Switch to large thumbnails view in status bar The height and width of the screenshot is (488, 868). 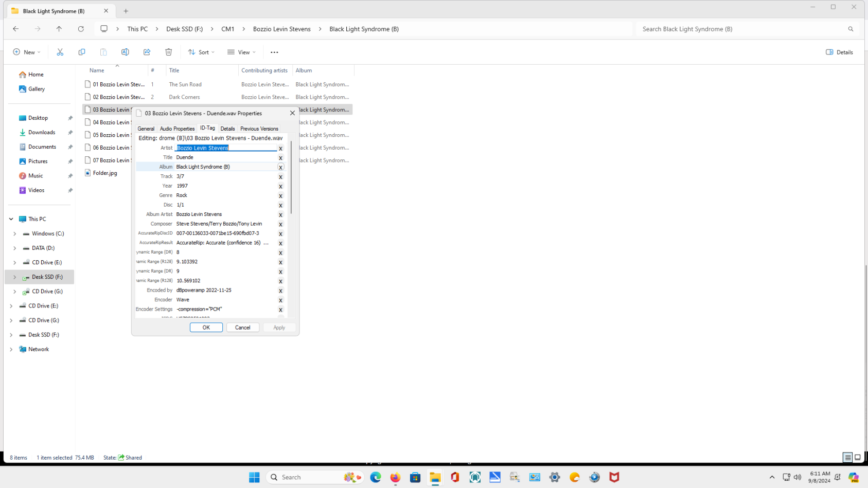857,457
